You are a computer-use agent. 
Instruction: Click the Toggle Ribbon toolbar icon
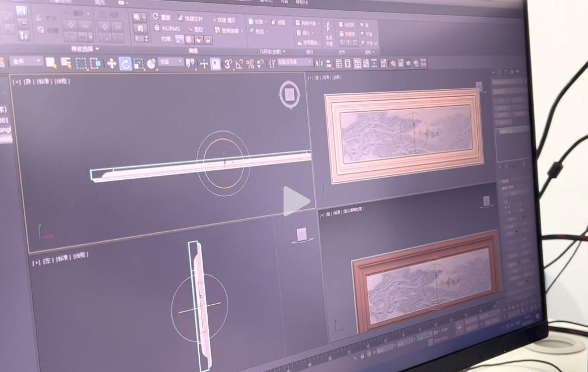[x=357, y=64]
